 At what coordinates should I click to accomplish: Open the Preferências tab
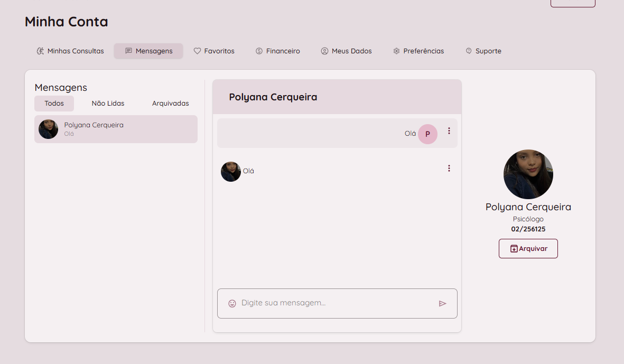tap(418, 51)
